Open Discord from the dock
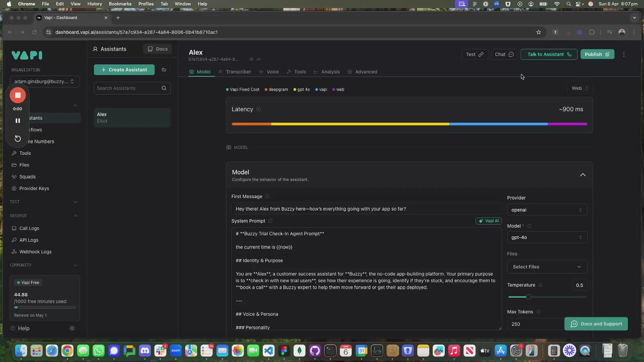Screen dimensions: 644x362 145,351
